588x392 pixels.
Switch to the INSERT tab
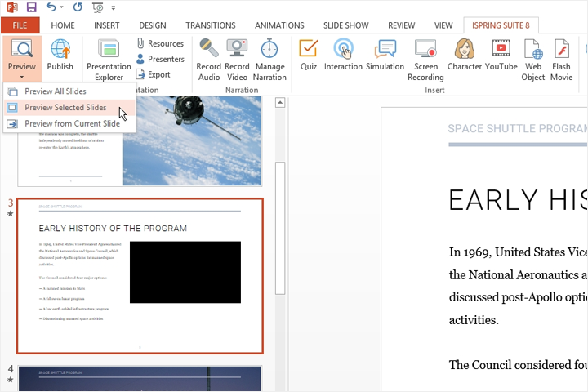point(106,25)
